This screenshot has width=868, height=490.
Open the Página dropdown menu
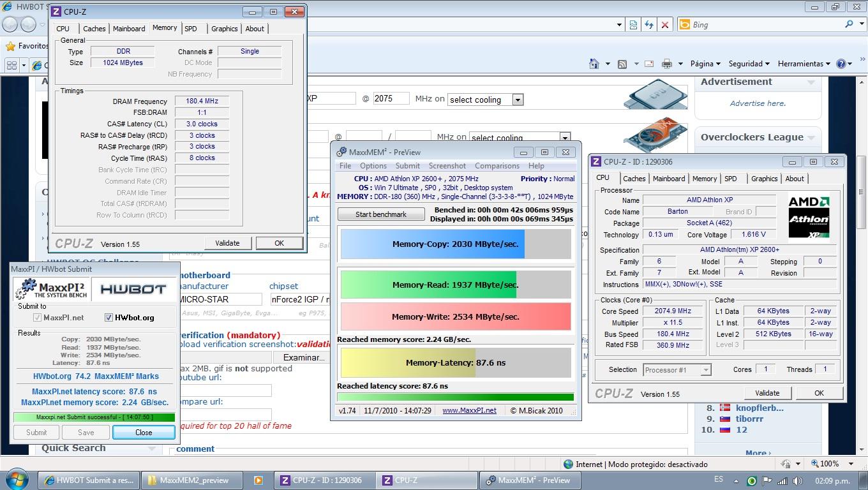point(705,63)
